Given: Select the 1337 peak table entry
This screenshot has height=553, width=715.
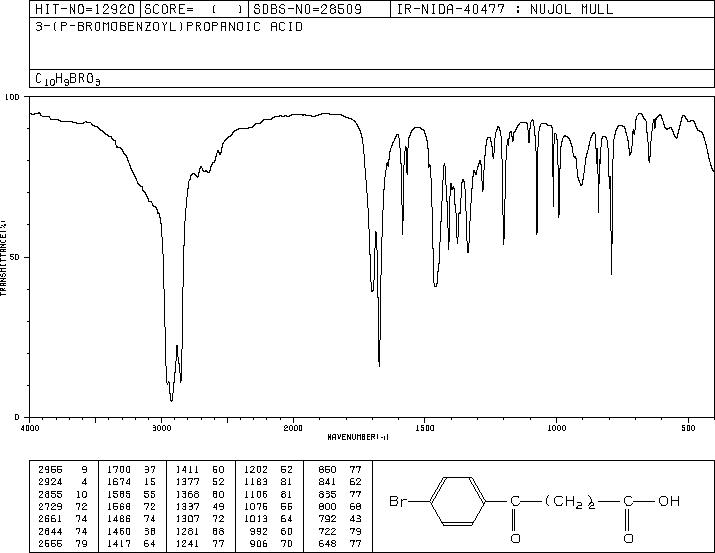Looking at the screenshot, I should 200,506.
